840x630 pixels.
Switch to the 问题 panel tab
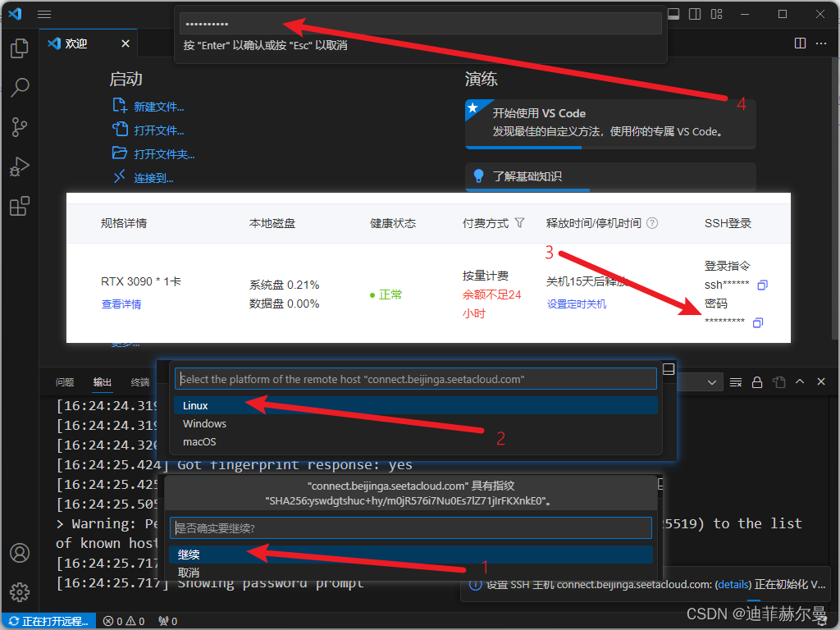65,382
